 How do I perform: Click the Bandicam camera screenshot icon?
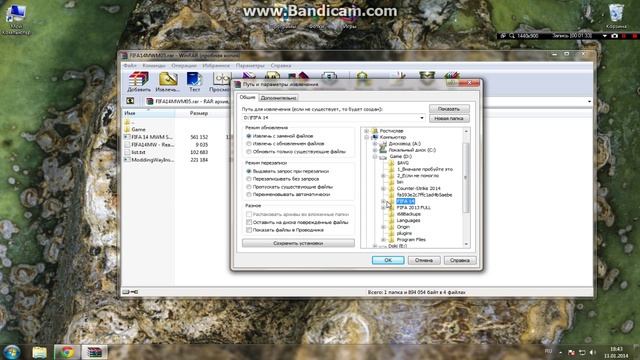pyautogui.click(x=615, y=36)
